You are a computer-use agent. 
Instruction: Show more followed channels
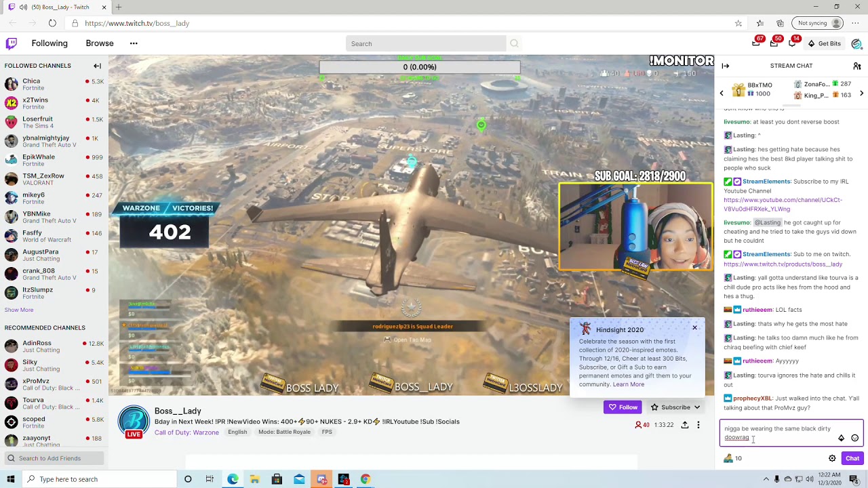pos(19,310)
